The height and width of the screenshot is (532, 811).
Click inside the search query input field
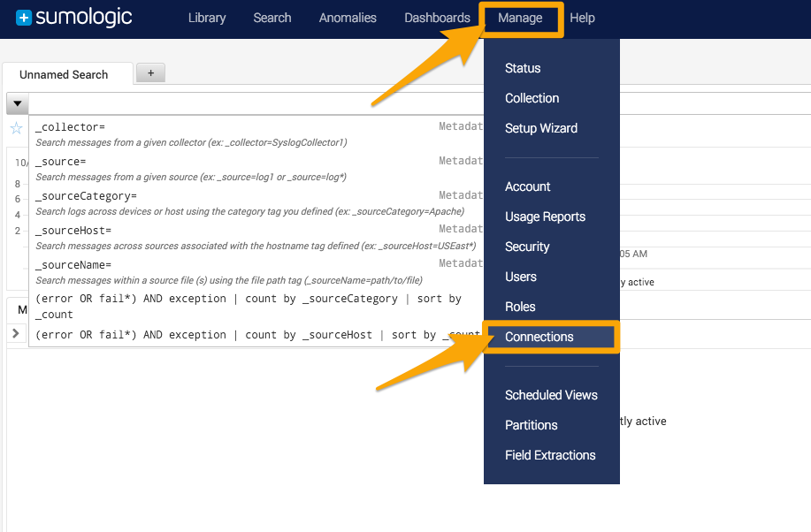point(265,103)
